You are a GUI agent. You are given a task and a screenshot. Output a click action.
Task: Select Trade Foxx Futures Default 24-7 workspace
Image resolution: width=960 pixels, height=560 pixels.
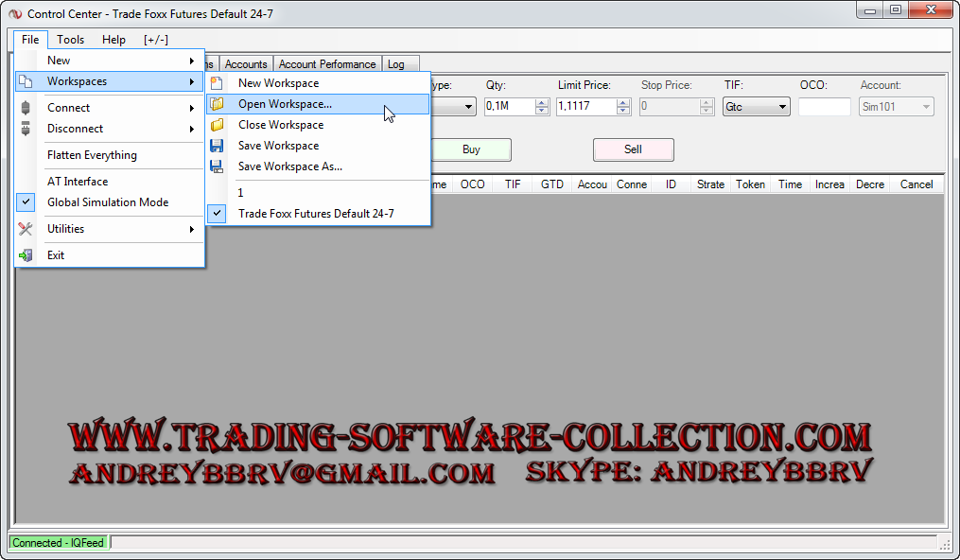click(x=316, y=214)
